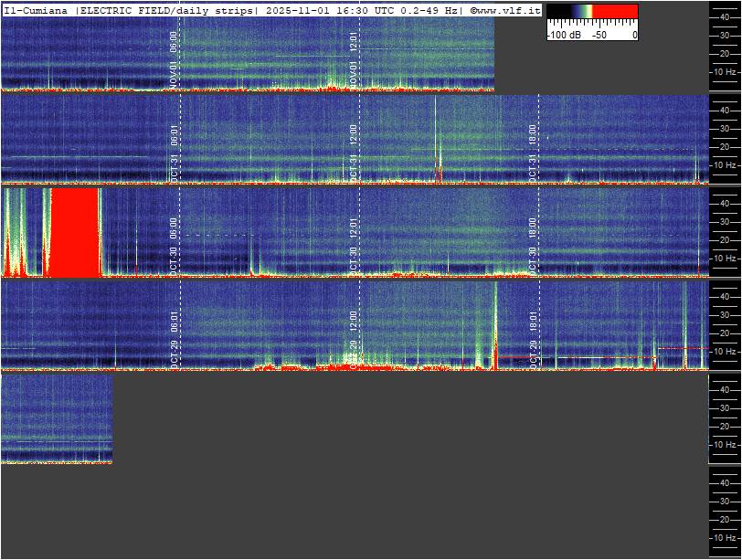Click the 10 Hz label on the topmost frequency axis
This screenshot has height=560, width=742.
tap(725, 71)
